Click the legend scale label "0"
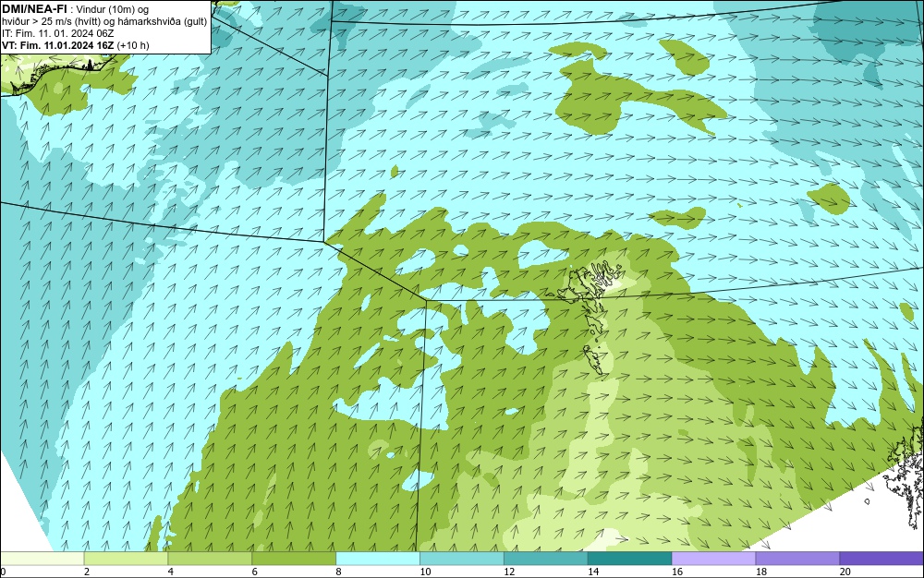 tap(3, 572)
